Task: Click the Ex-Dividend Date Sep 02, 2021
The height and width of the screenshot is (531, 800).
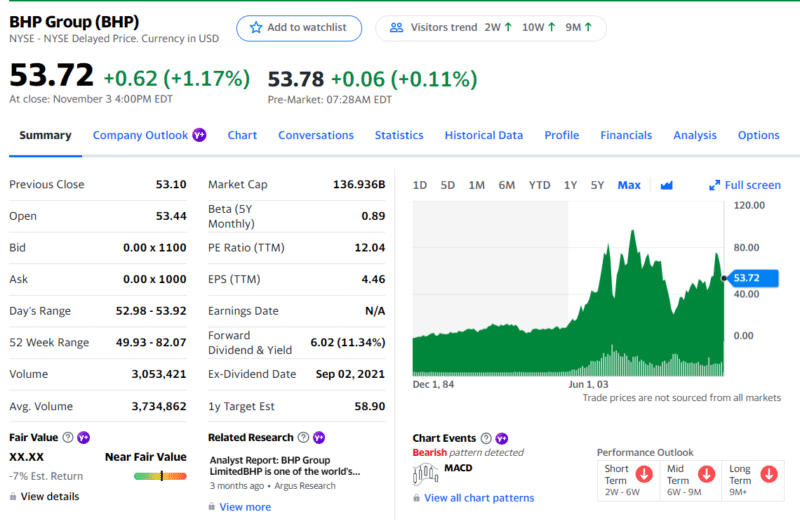Action: 350,374
